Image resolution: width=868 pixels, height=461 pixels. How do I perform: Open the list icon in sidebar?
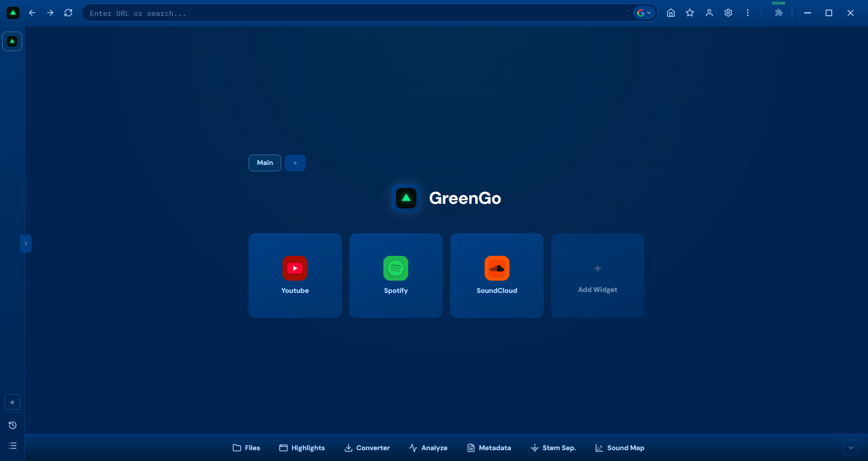13,446
